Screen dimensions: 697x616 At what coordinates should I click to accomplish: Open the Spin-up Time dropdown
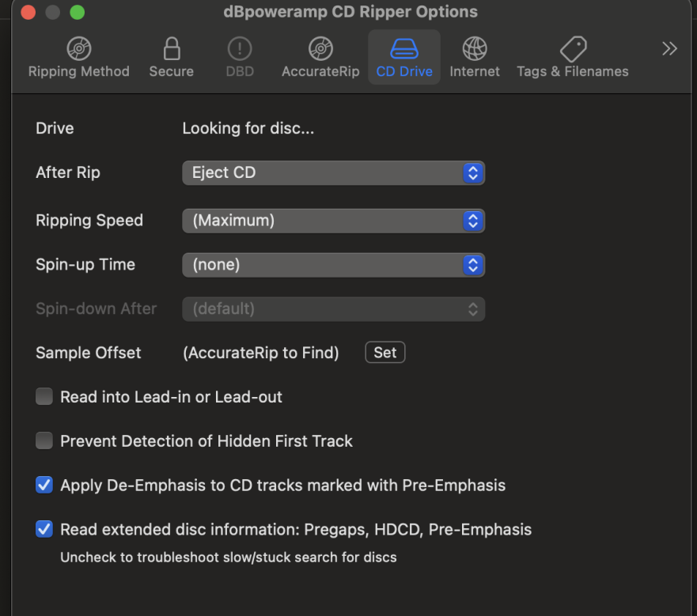[x=333, y=265]
